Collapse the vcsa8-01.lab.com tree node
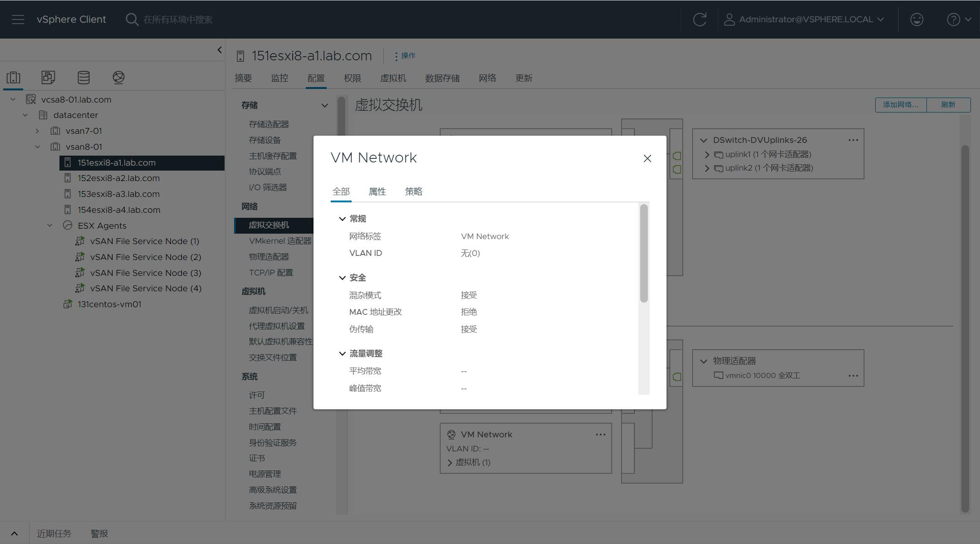This screenshot has height=544, width=980. (13, 99)
